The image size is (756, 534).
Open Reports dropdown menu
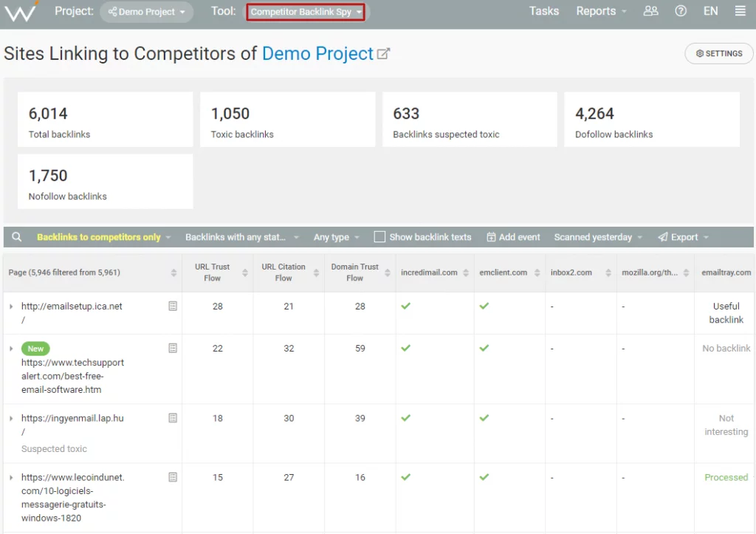click(601, 10)
